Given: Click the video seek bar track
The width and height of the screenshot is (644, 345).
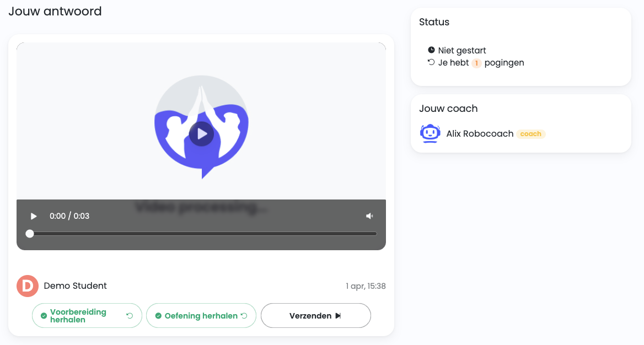Looking at the screenshot, I should [x=201, y=234].
